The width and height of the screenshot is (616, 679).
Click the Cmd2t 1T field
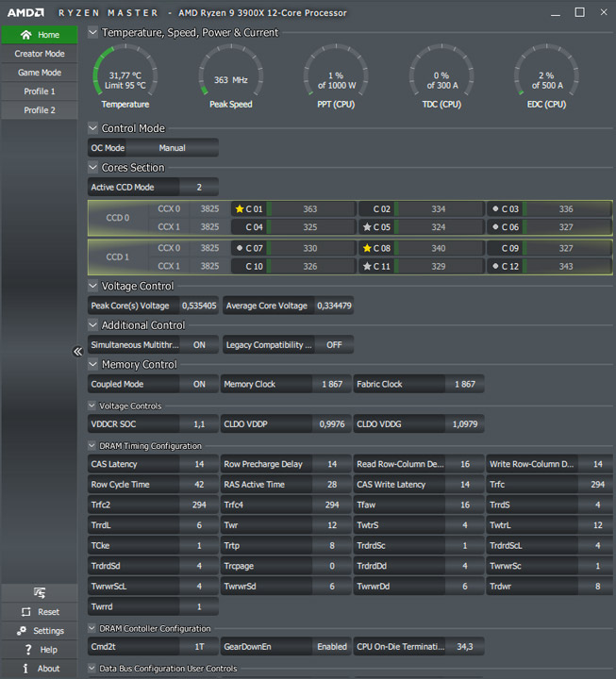click(153, 647)
